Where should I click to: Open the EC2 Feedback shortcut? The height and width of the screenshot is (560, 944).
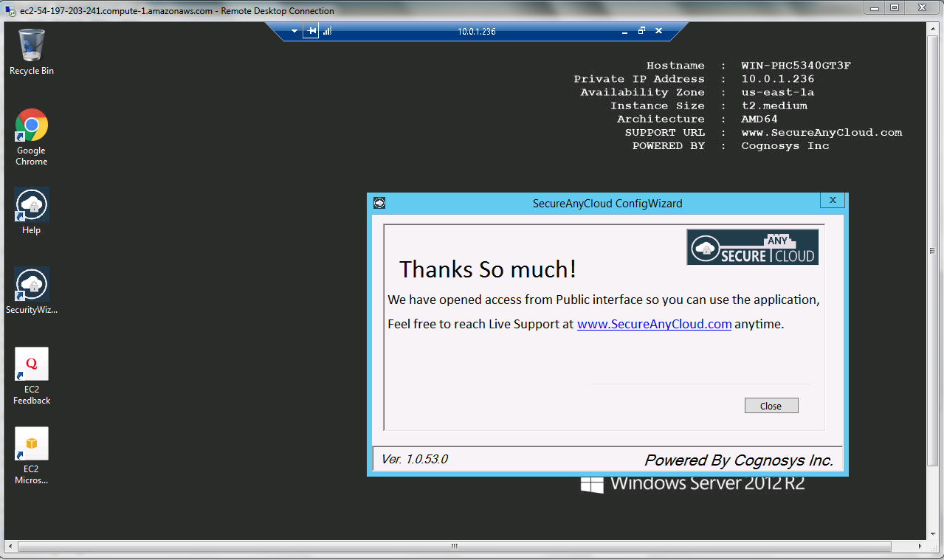[31, 364]
